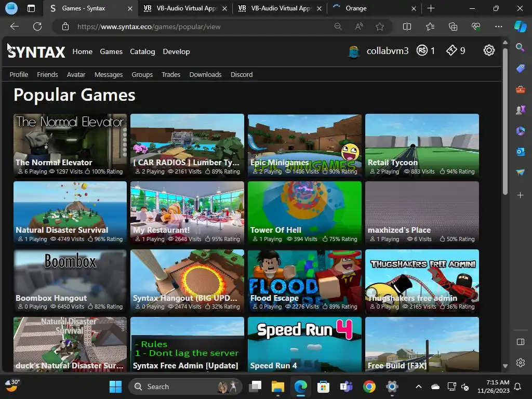The width and height of the screenshot is (532, 399).
Task: Open Edge sidebar search
Action: [x=520, y=47]
